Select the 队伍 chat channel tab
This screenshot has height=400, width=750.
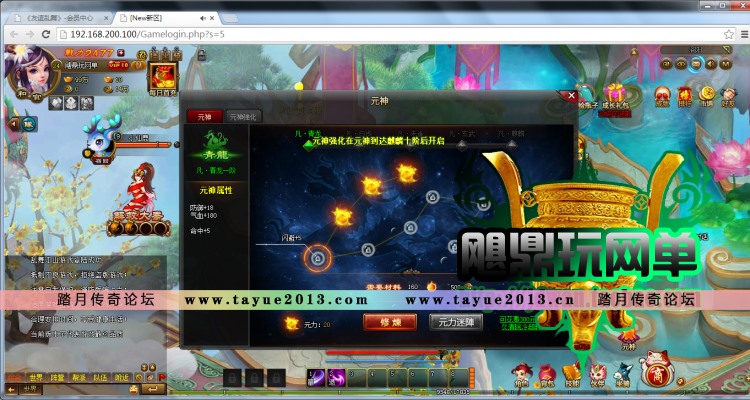pos(100,378)
